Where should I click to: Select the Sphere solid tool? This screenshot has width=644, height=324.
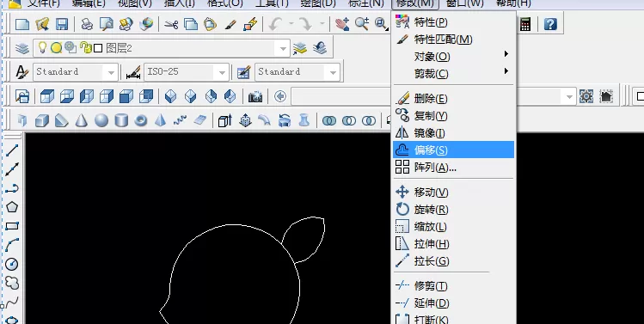(x=101, y=120)
